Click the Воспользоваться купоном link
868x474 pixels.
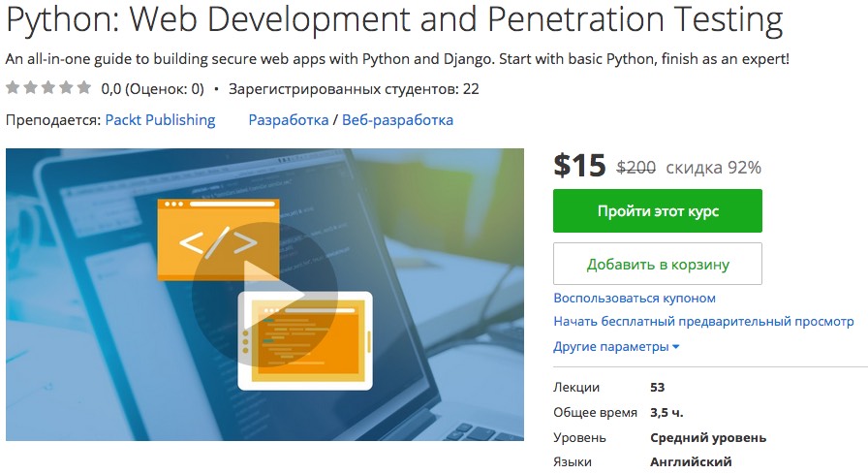click(x=635, y=298)
